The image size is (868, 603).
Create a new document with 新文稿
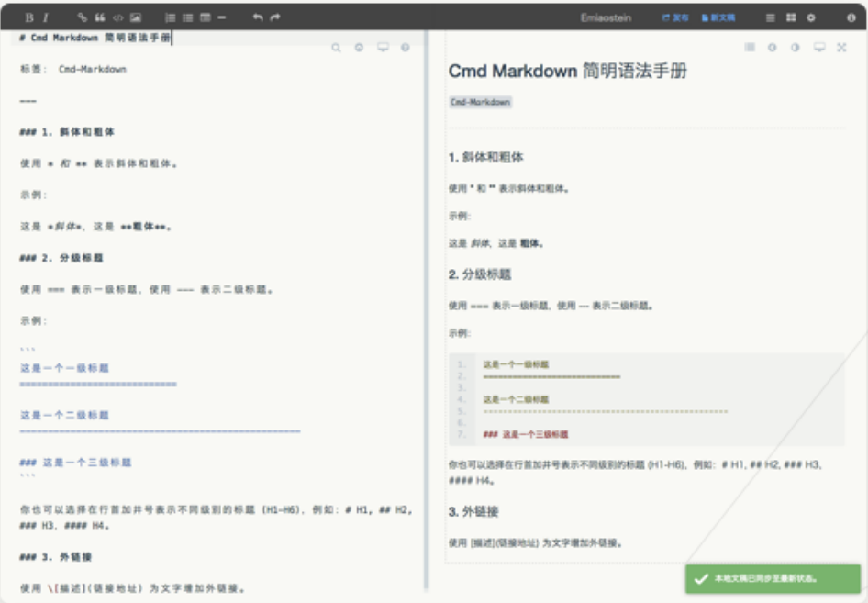tap(718, 17)
